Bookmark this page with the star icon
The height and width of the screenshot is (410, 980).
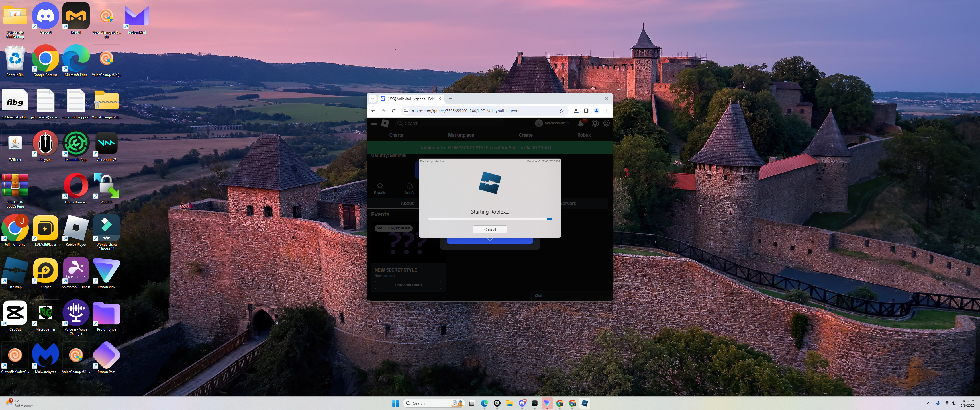[x=562, y=111]
